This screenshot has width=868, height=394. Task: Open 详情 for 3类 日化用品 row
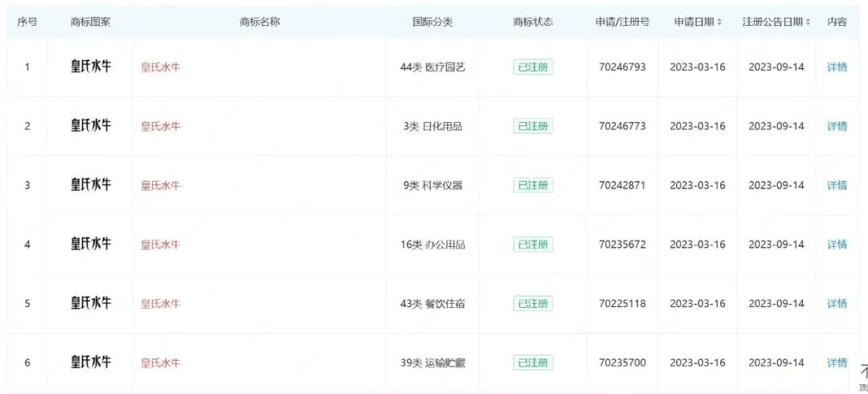coord(837,126)
